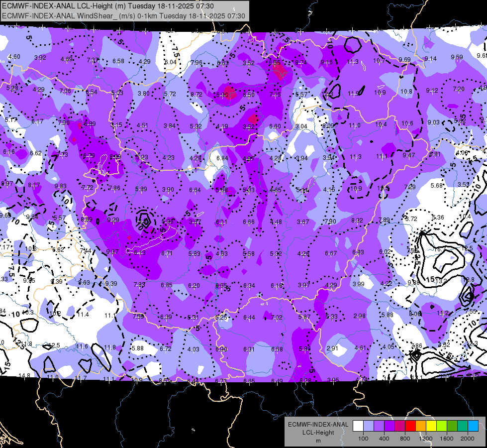Click the map value 7.02

(x=277, y=317)
